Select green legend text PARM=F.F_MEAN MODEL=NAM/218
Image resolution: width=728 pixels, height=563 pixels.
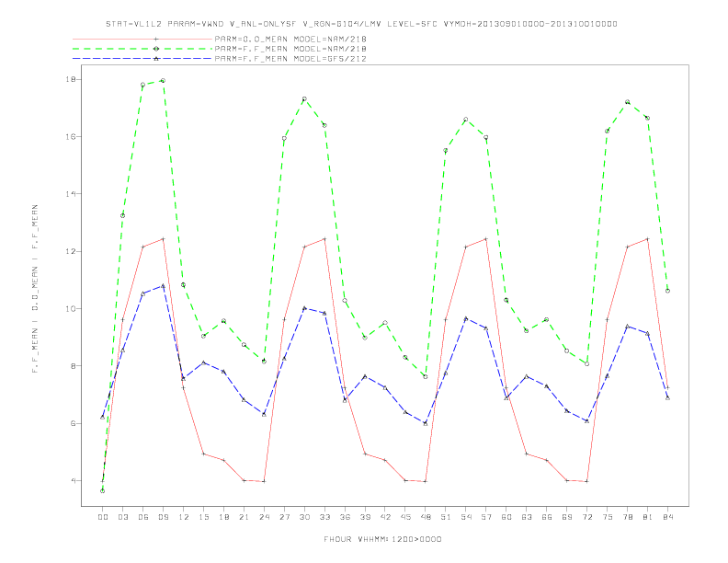(x=290, y=49)
